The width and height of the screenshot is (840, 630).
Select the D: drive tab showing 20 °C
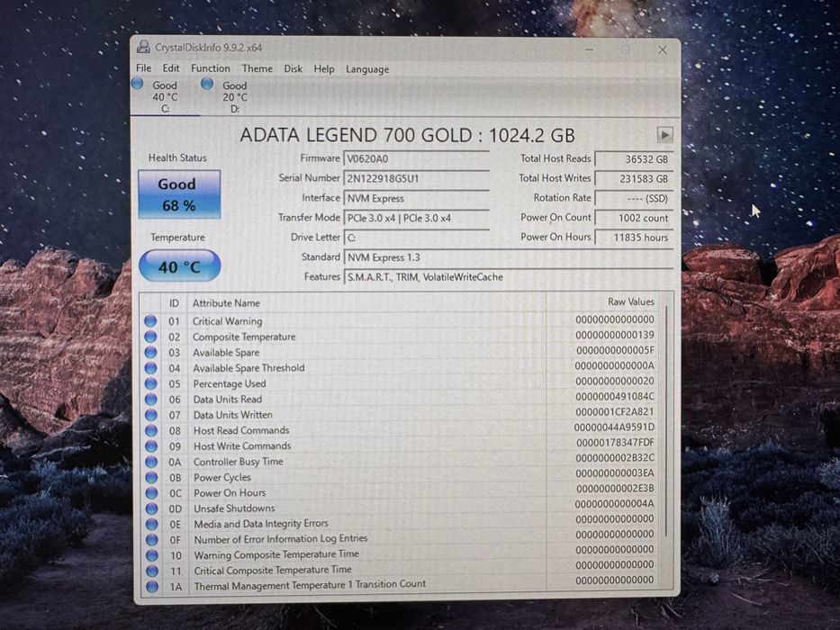click(235, 97)
